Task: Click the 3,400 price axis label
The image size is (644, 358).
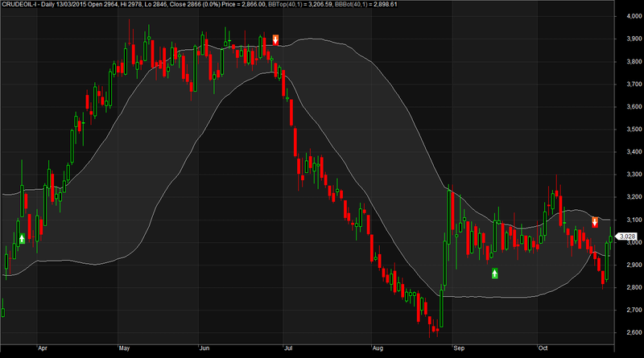Action: (x=634, y=152)
